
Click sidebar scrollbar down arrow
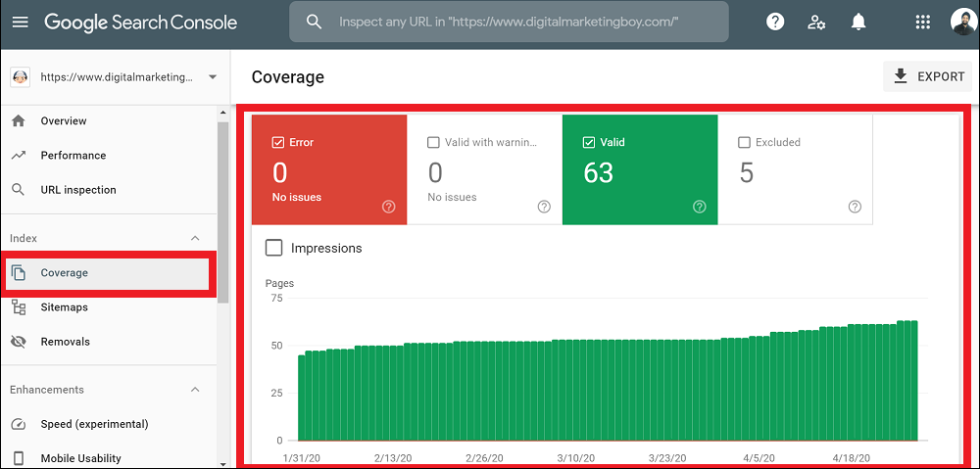tap(223, 464)
